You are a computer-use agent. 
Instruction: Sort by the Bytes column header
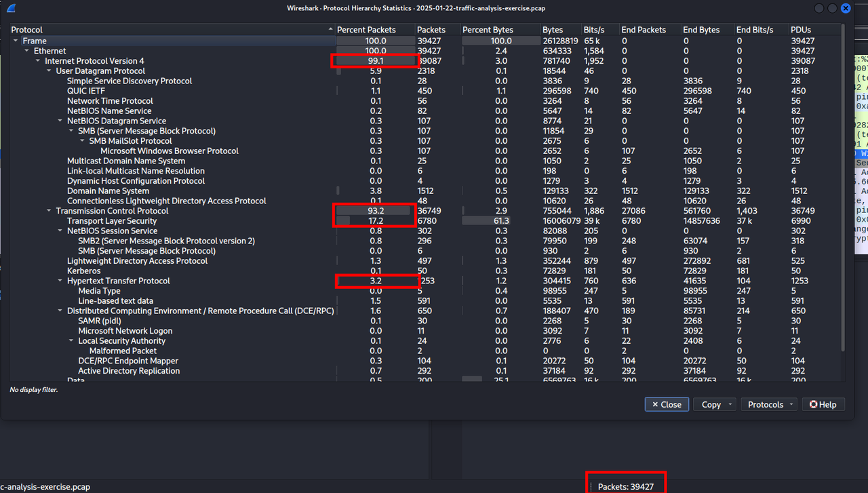click(x=561, y=30)
